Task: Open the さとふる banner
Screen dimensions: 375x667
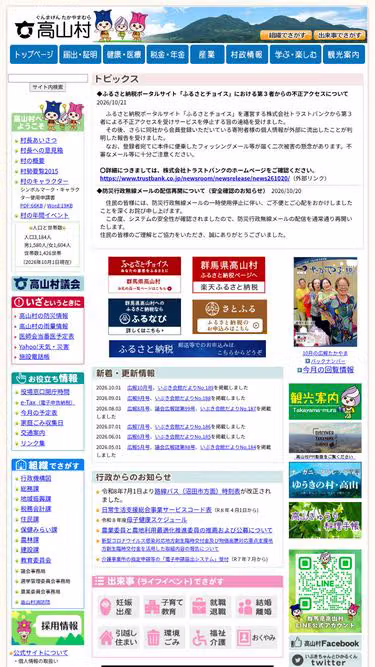Action: click(x=230, y=316)
